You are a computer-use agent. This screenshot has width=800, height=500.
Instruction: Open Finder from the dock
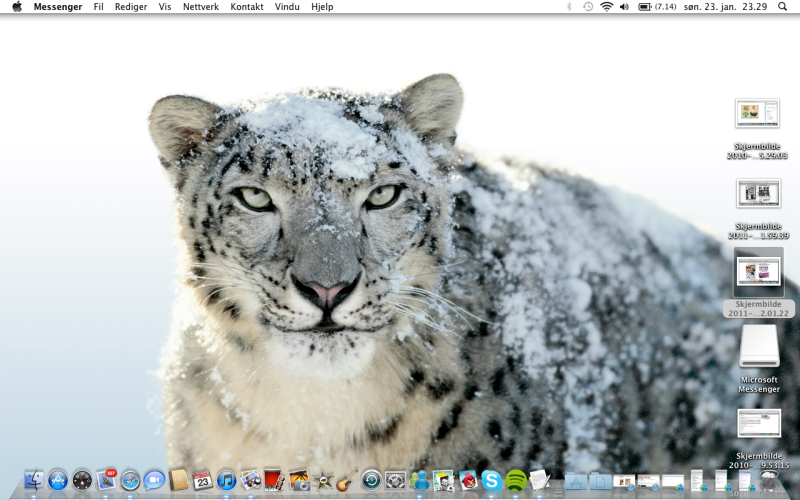point(34,481)
